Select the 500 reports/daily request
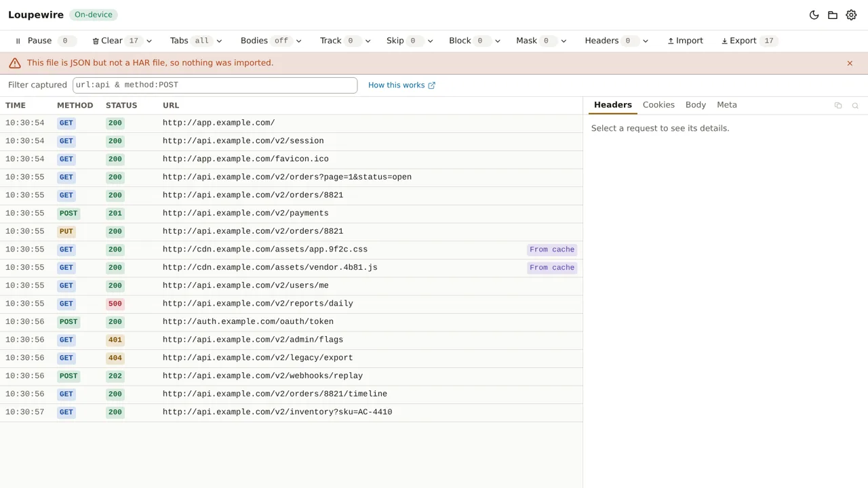This screenshot has width=868, height=488. coord(292,304)
